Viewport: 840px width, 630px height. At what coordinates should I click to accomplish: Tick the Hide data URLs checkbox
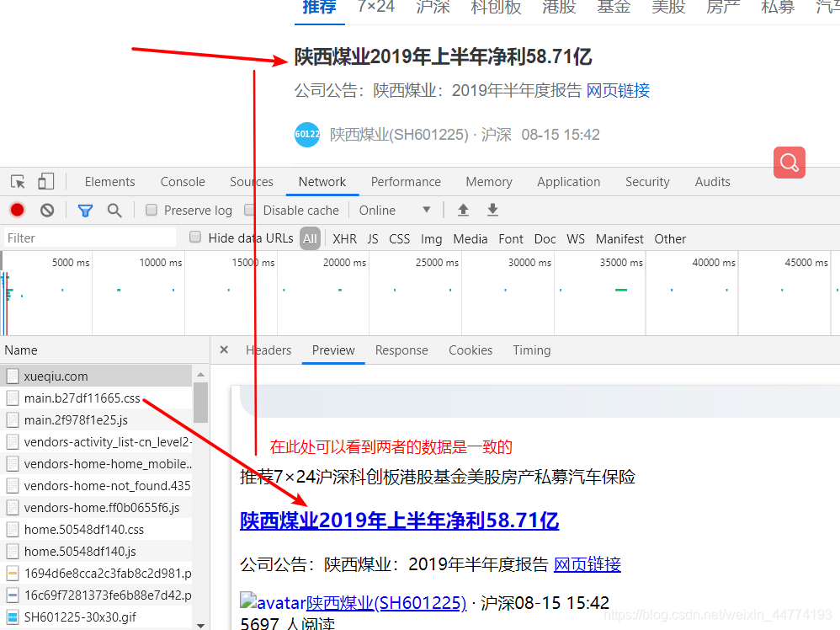[x=195, y=237]
